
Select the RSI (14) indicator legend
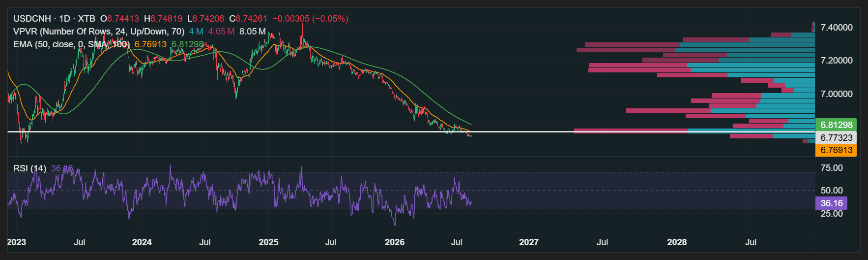coord(29,168)
